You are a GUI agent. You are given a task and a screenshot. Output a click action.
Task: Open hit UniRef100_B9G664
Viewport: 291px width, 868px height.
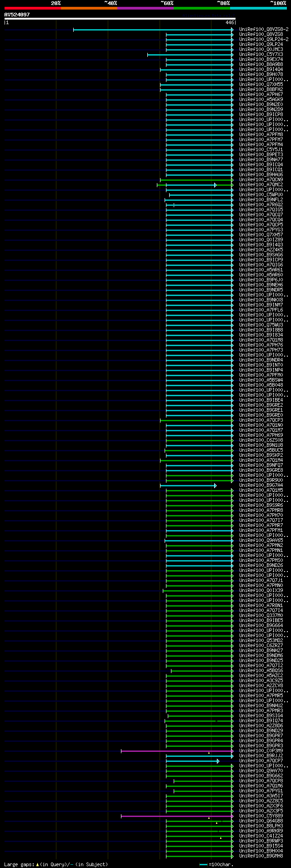pos(261,625)
